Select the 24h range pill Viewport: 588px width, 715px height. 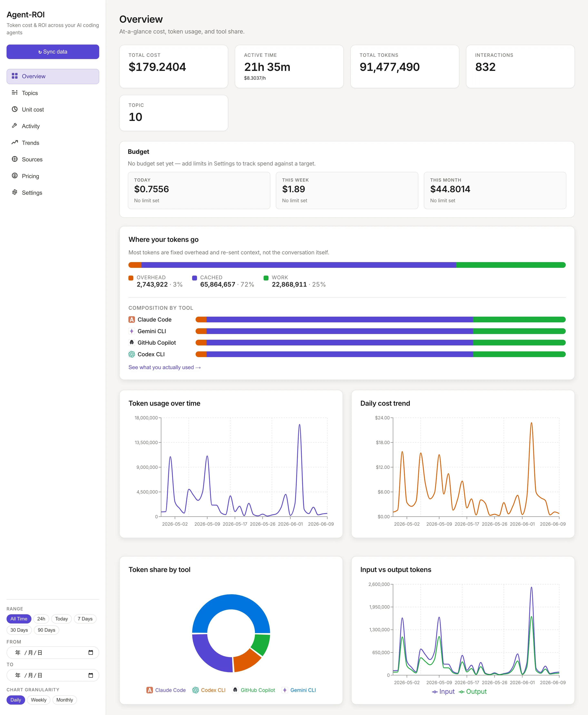pyautogui.click(x=41, y=619)
